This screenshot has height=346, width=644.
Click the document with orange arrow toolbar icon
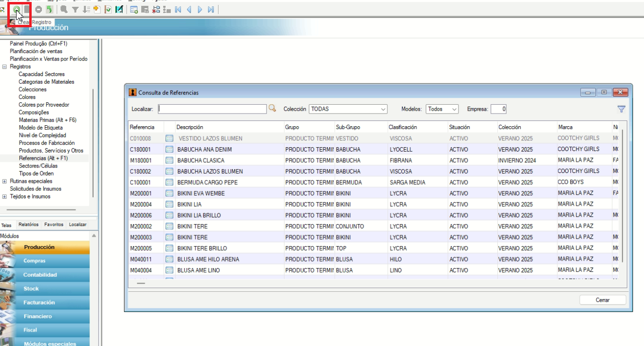pos(97,9)
